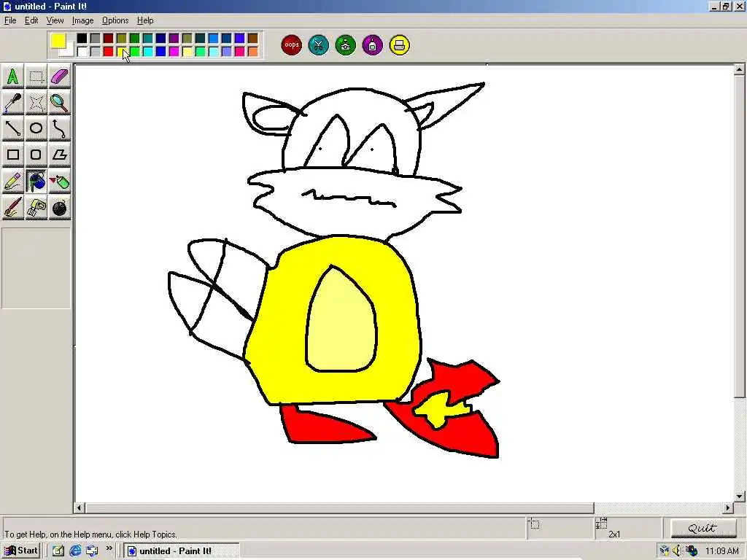Viewport: 747px width, 560px height.
Task: Choose the cyan color swatch
Action: pos(148,51)
